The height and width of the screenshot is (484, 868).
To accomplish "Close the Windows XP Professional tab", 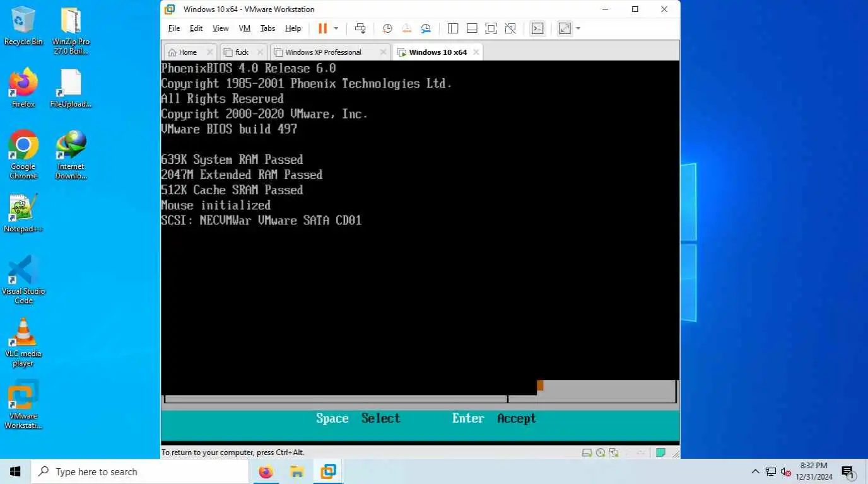I will [x=382, y=52].
